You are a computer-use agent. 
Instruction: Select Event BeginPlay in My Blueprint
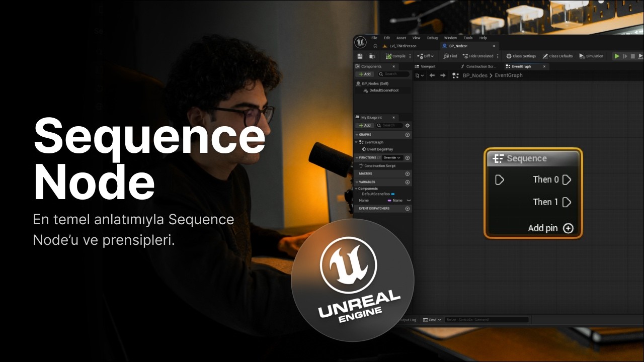378,149
